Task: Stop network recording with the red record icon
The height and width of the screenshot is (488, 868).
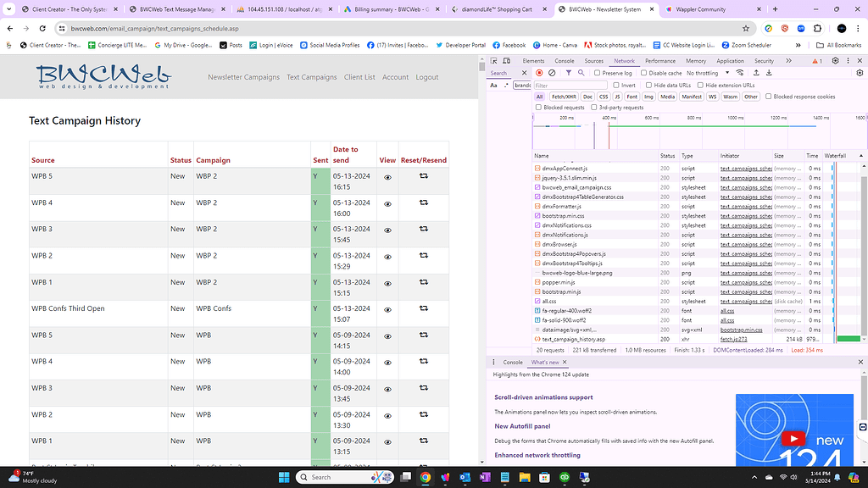Action: [538, 73]
